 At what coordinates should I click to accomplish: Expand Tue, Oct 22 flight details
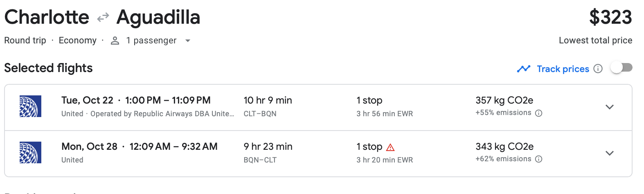(609, 107)
